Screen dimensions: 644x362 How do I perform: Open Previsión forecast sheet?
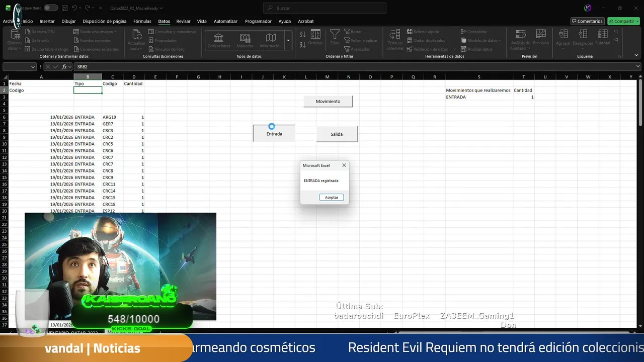pos(541,37)
